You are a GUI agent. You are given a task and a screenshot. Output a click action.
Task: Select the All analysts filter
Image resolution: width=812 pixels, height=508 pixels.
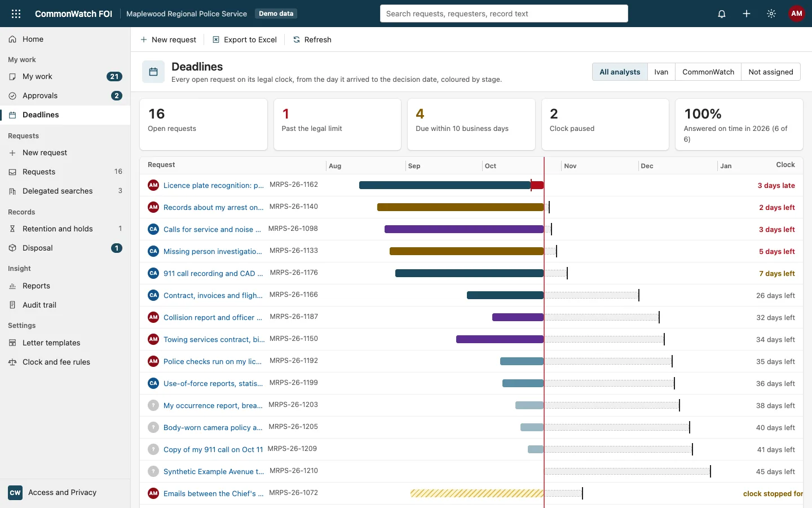tap(620, 72)
